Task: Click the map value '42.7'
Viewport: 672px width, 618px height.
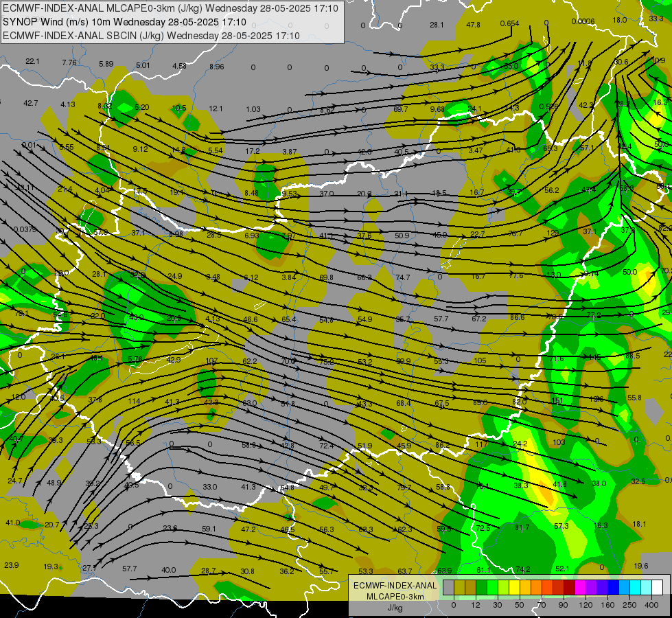Action: pos(31,103)
